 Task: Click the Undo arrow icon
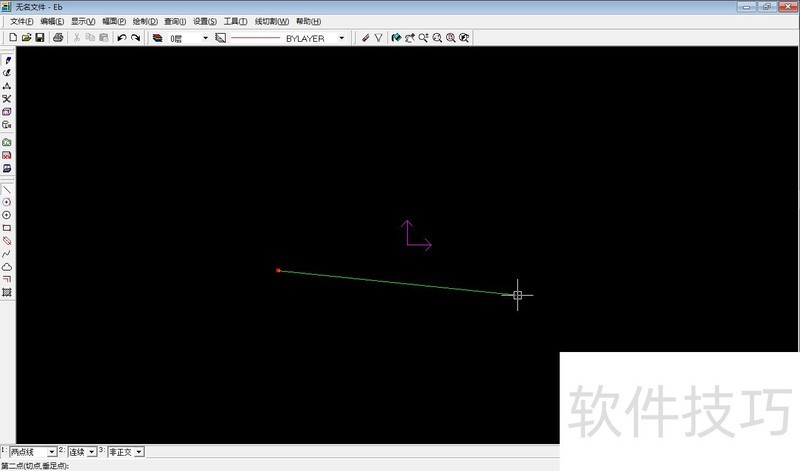point(122,38)
